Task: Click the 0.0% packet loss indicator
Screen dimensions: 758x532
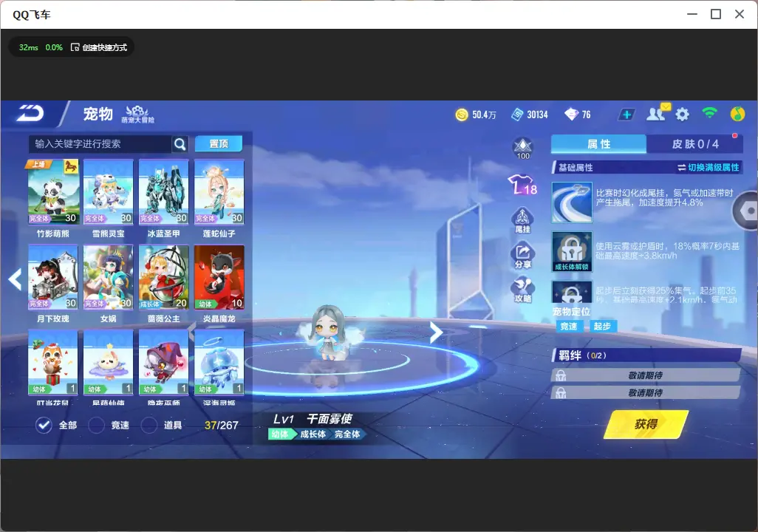Action: click(54, 47)
